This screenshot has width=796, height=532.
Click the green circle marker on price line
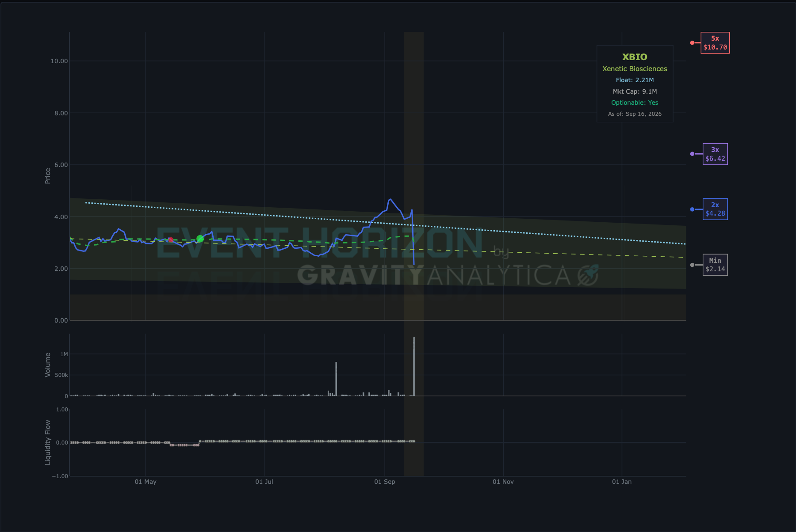tap(200, 239)
